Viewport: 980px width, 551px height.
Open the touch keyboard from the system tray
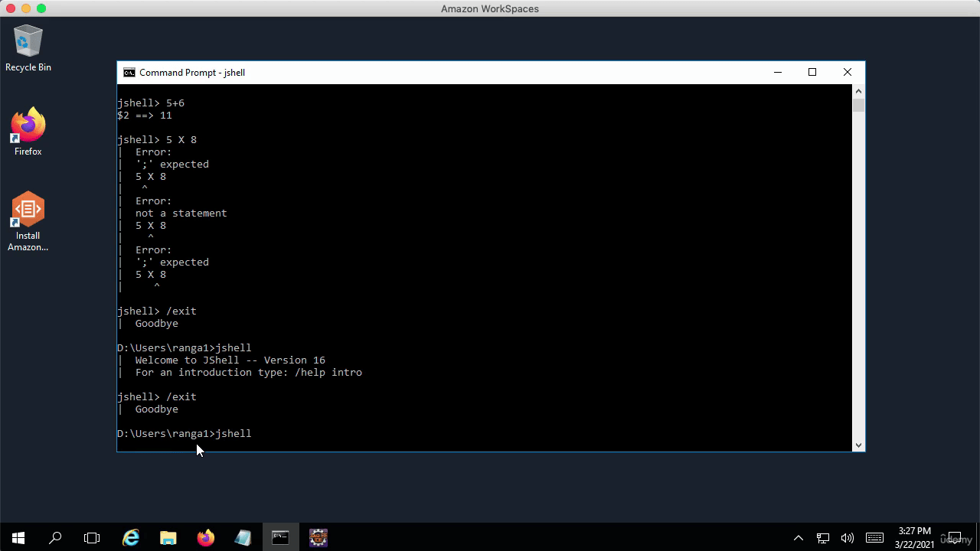click(875, 538)
